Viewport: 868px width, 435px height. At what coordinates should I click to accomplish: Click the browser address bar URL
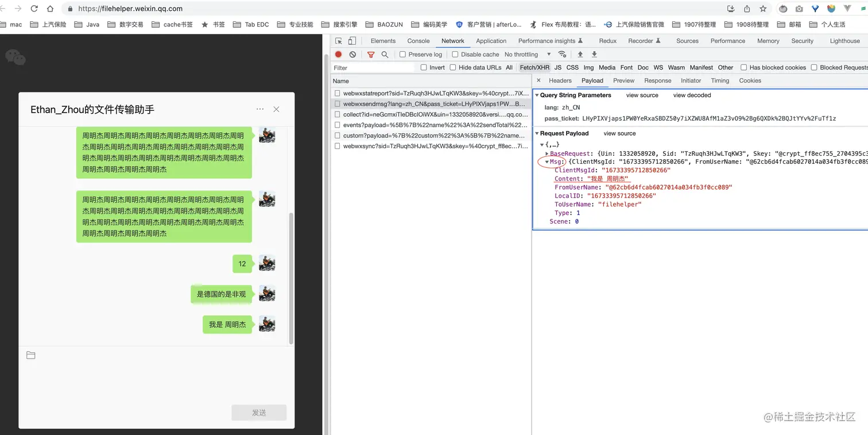[x=130, y=9]
